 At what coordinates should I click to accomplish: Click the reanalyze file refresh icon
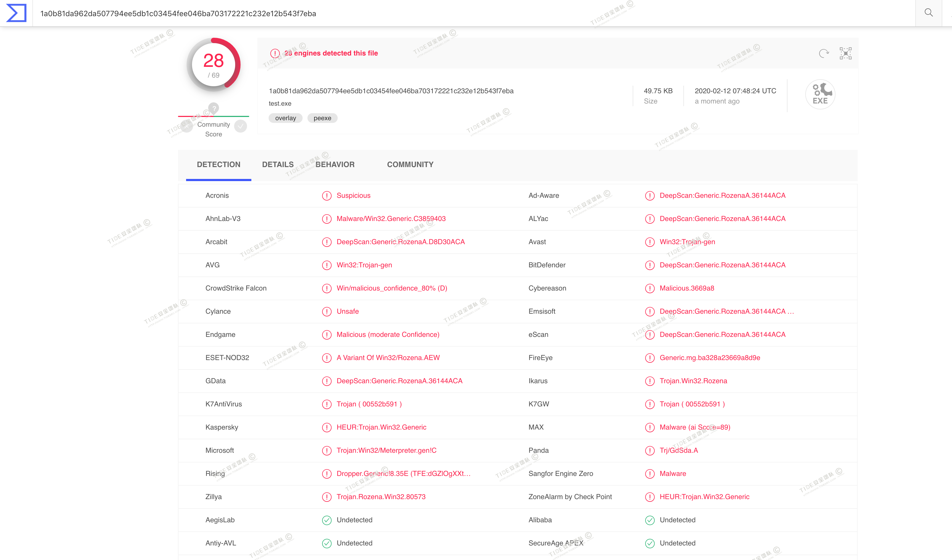point(824,53)
